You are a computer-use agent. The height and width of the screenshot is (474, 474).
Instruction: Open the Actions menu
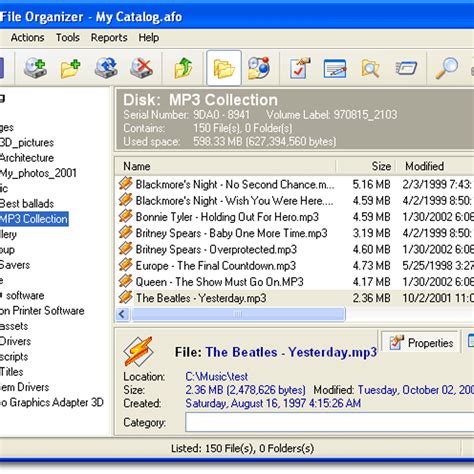[x=27, y=37]
